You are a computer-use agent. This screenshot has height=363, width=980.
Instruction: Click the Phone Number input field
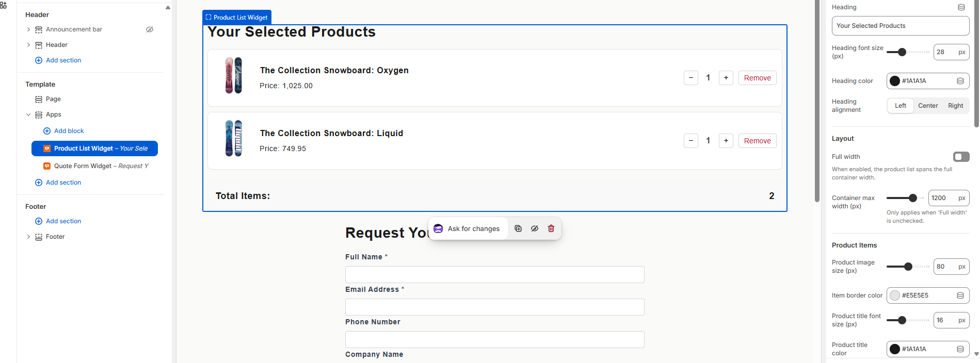click(494, 339)
